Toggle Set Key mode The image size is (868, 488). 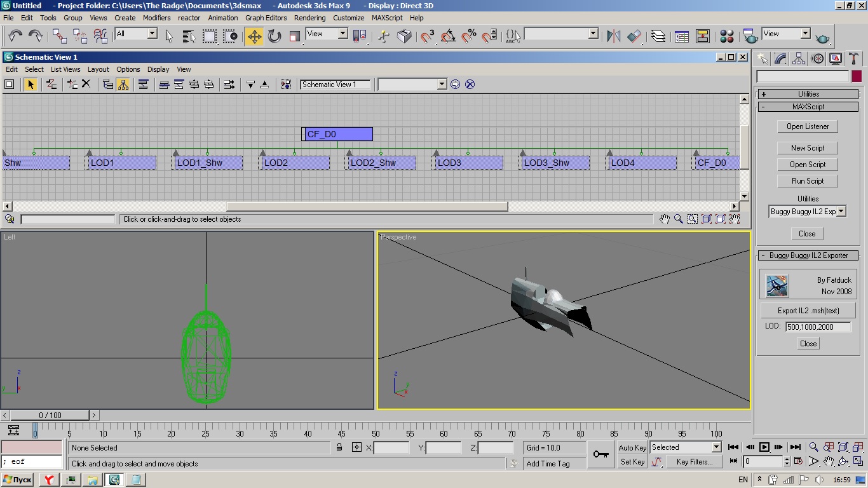tap(632, 462)
